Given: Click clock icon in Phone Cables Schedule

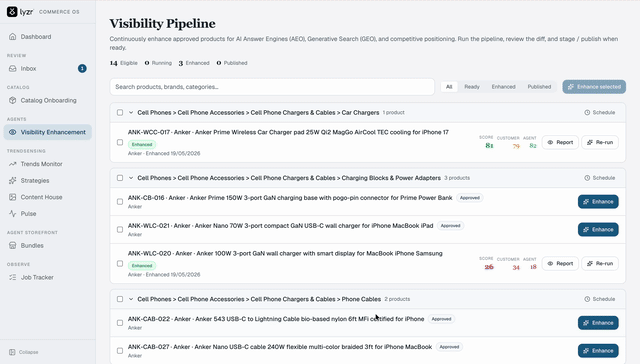Looking at the screenshot, I should click(587, 299).
